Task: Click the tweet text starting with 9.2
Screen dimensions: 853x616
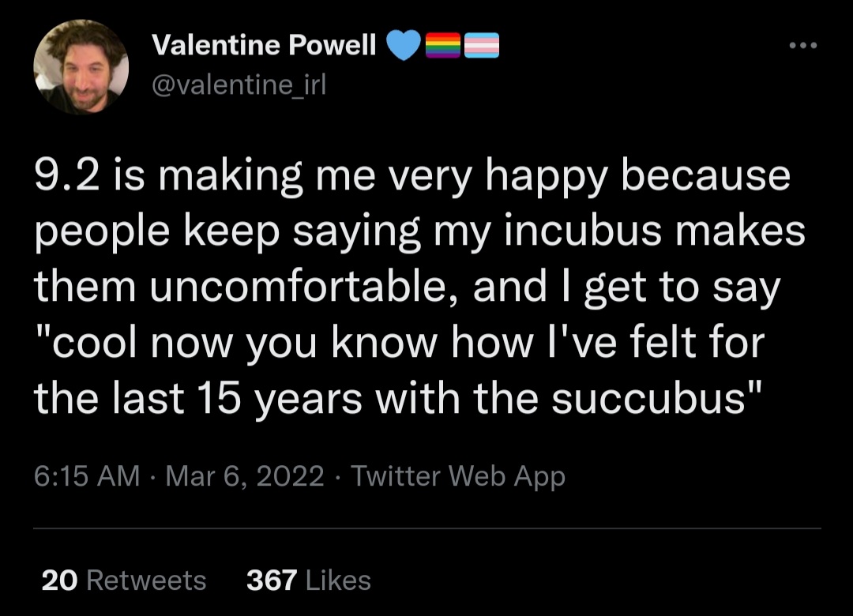Action: coord(419,287)
